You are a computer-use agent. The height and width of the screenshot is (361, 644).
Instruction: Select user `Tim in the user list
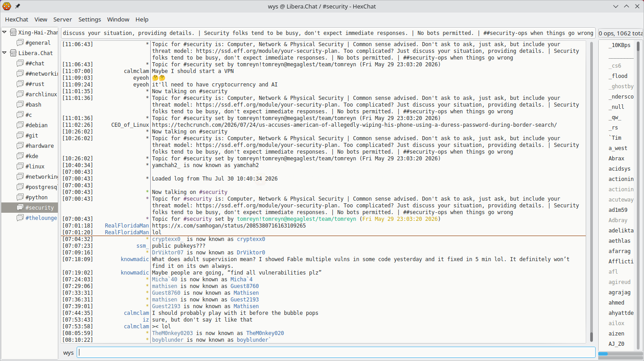pyautogui.click(x=615, y=138)
